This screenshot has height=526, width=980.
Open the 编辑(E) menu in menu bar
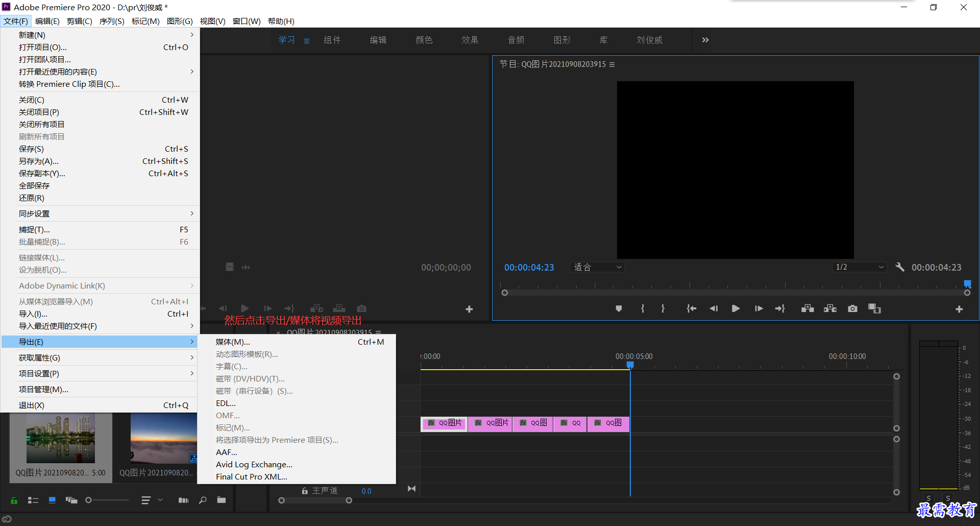tap(47, 21)
